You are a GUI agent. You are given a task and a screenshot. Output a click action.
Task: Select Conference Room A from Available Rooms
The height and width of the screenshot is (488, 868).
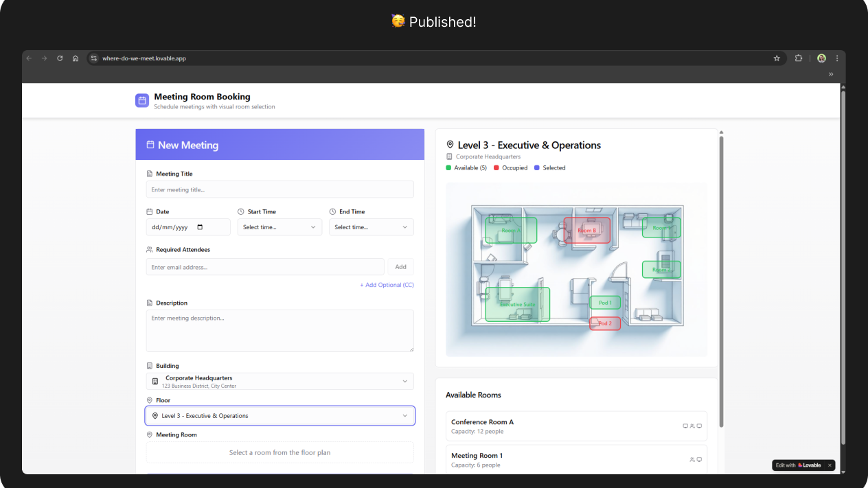click(576, 426)
